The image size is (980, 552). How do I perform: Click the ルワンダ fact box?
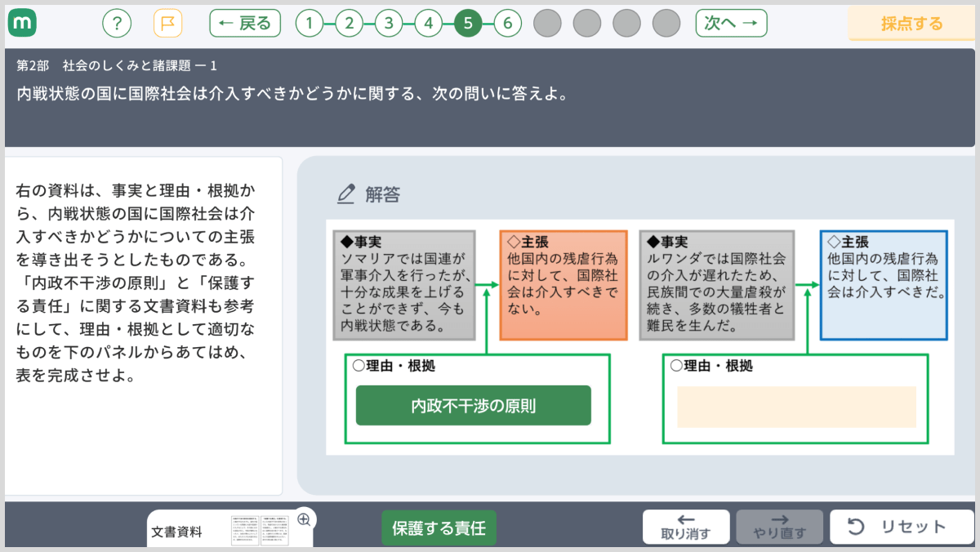click(x=717, y=286)
